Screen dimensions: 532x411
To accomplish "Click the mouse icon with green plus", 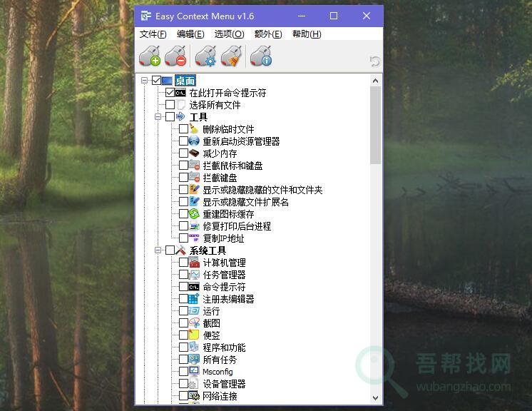I will coord(150,56).
